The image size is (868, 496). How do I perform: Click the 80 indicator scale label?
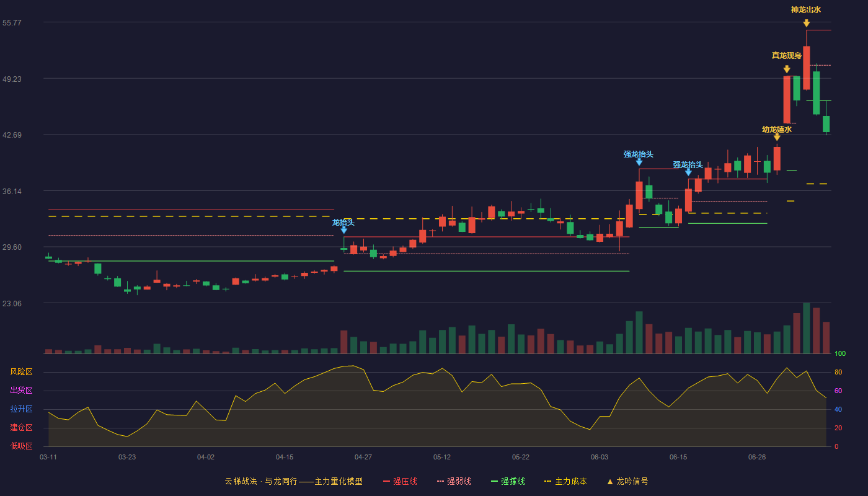pyautogui.click(x=838, y=372)
